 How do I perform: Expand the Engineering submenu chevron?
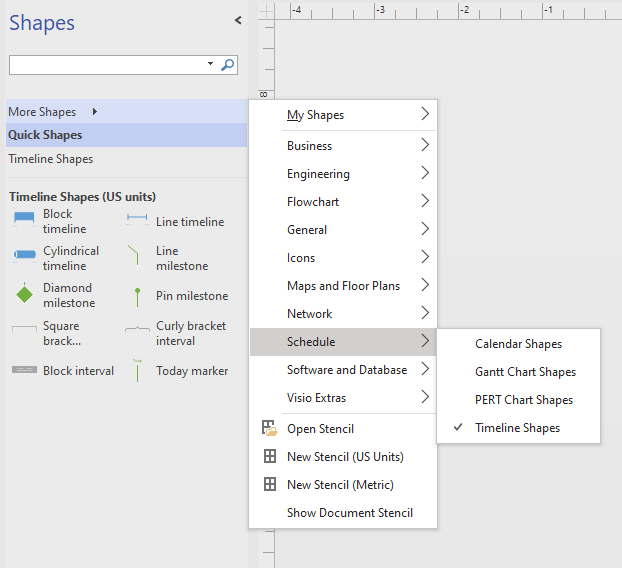(x=425, y=173)
